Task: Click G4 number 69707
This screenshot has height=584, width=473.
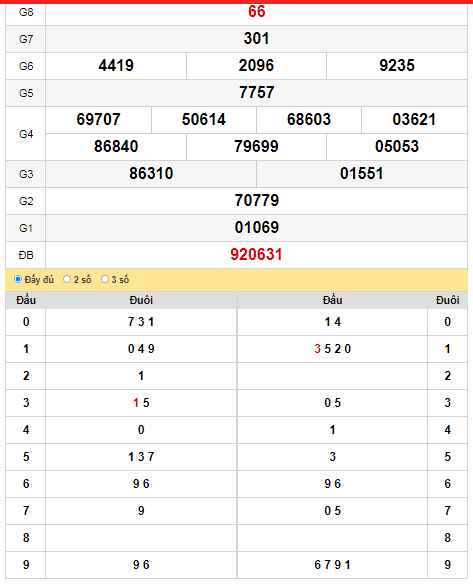Action: point(99,120)
